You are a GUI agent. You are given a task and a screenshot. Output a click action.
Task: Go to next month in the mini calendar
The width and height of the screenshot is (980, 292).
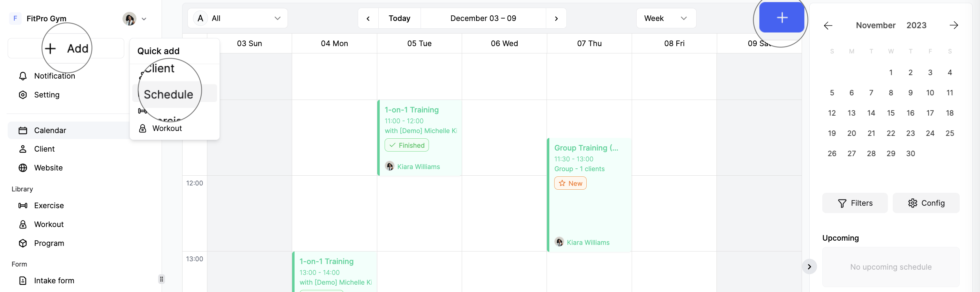pyautogui.click(x=954, y=25)
